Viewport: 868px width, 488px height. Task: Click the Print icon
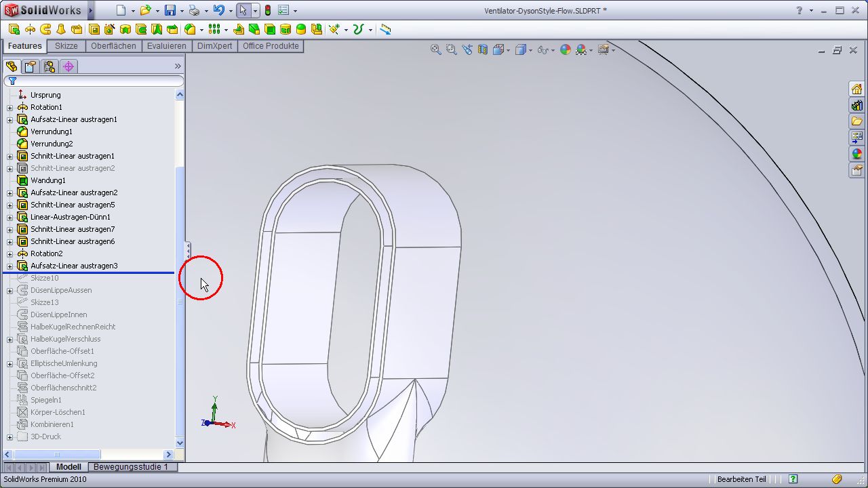[x=194, y=10]
